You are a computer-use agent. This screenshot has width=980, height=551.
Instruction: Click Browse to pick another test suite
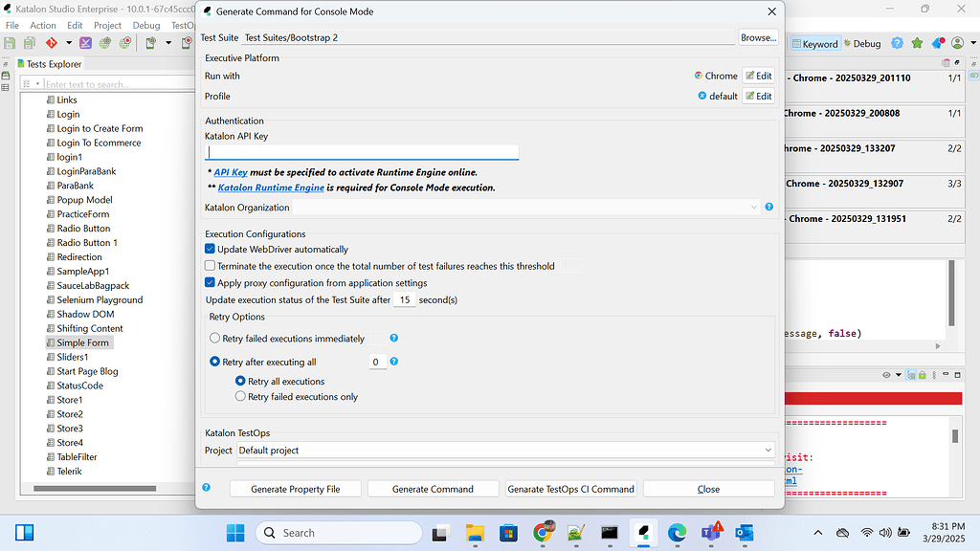click(757, 37)
